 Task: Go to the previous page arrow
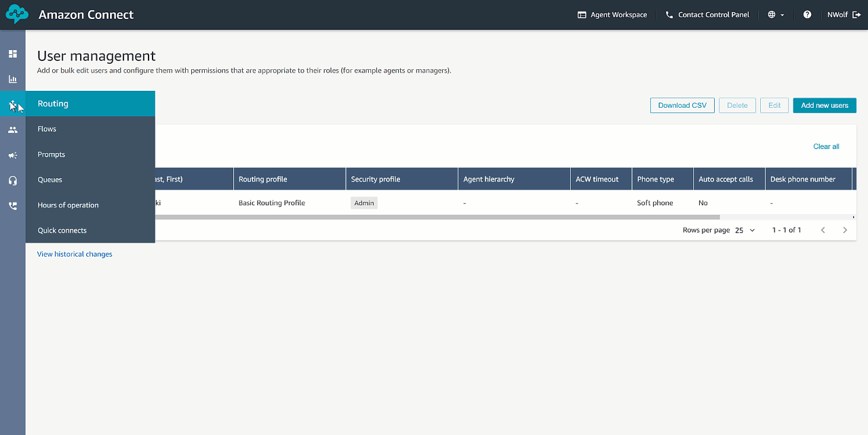[823, 230]
